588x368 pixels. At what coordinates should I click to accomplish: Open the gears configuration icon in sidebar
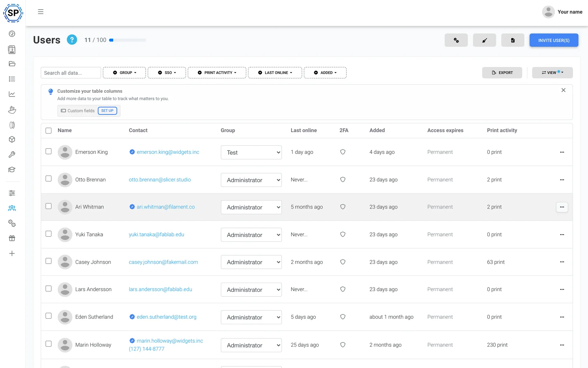12,223
